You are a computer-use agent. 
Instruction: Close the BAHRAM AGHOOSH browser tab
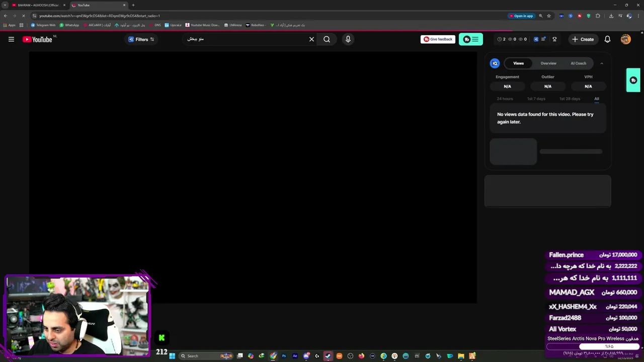(x=64, y=5)
